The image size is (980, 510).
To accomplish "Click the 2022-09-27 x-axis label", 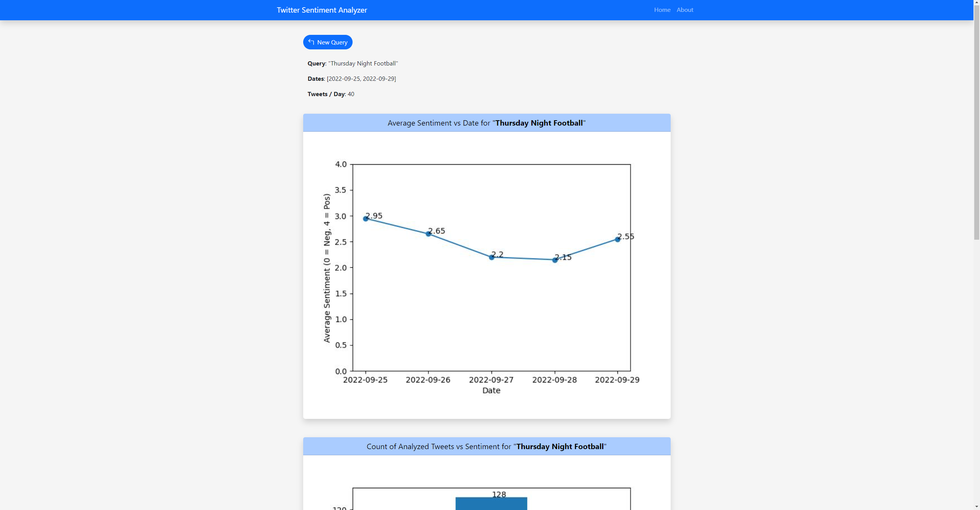I will tap(491, 380).
